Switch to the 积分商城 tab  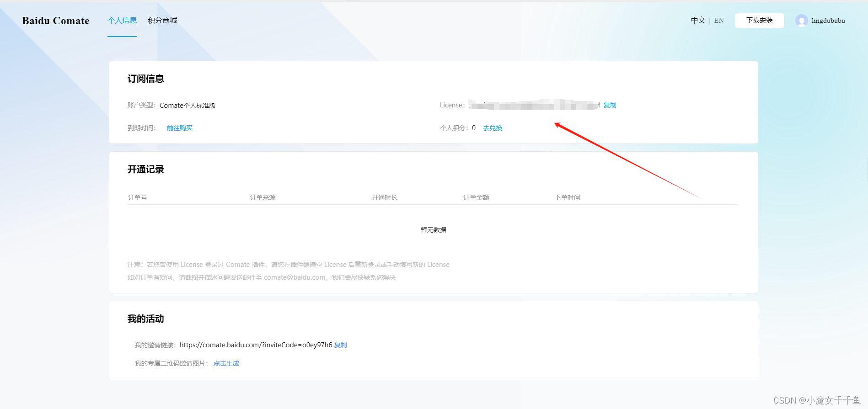162,20
